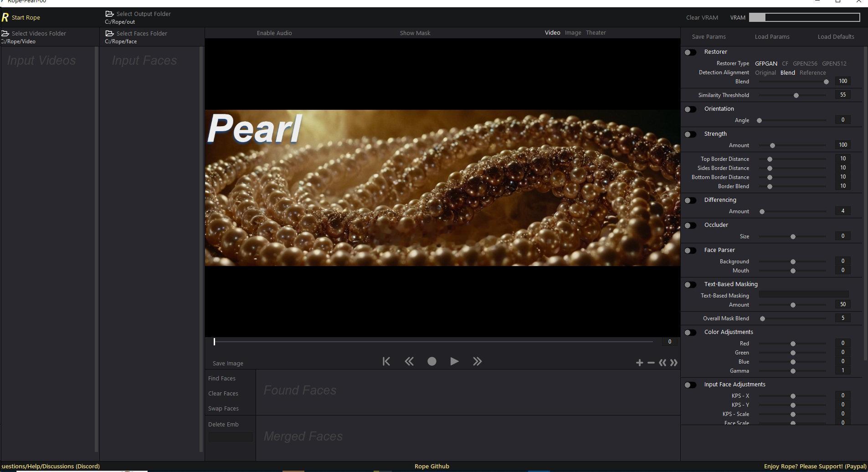Select GPEN512 restorer type
The image size is (868, 472).
(x=834, y=63)
